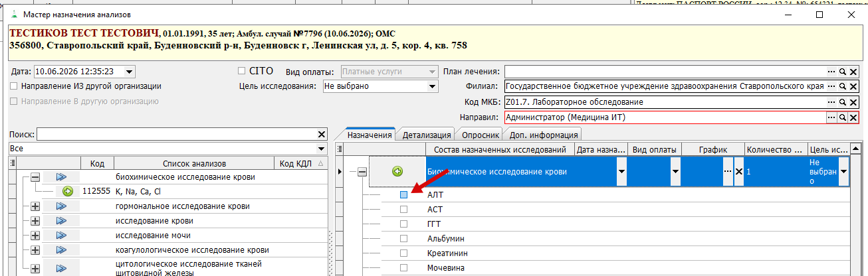
Task: Open the Все filter dropdown
Action: pos(322,149)
